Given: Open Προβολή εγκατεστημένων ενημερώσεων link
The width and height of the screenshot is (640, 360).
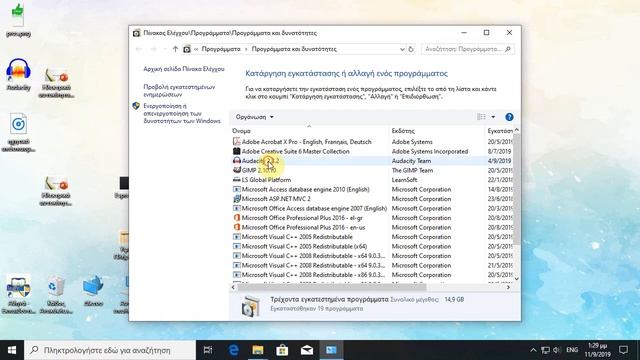Looking at the screenshot, I should (179, 91).
